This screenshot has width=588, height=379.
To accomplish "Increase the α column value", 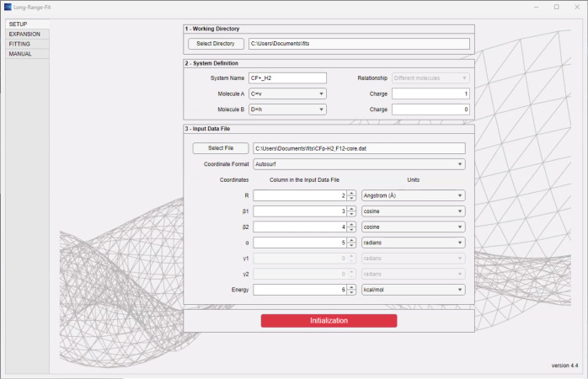I will coord(351,240).
